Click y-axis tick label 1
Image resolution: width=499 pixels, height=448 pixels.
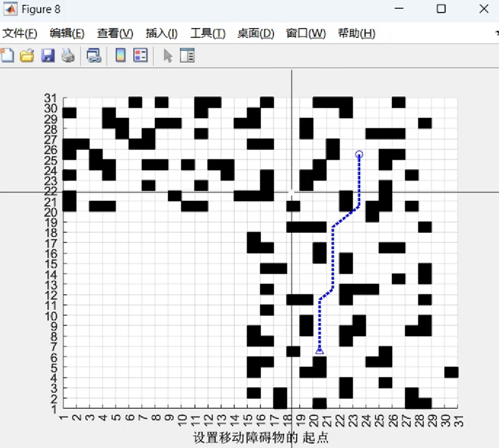click(54, 409)
